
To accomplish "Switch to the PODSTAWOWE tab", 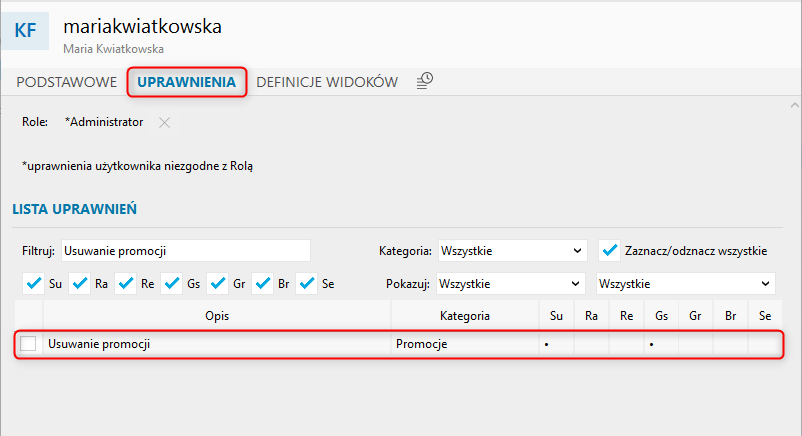I will point(66,82).
